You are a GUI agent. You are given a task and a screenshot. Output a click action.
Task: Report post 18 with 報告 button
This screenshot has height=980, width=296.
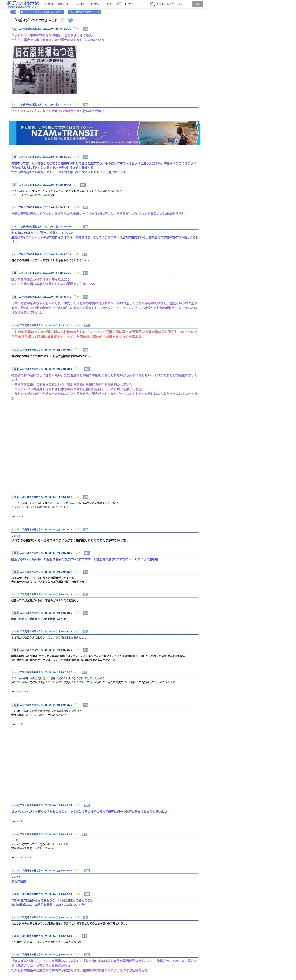(x=86, y=613)
